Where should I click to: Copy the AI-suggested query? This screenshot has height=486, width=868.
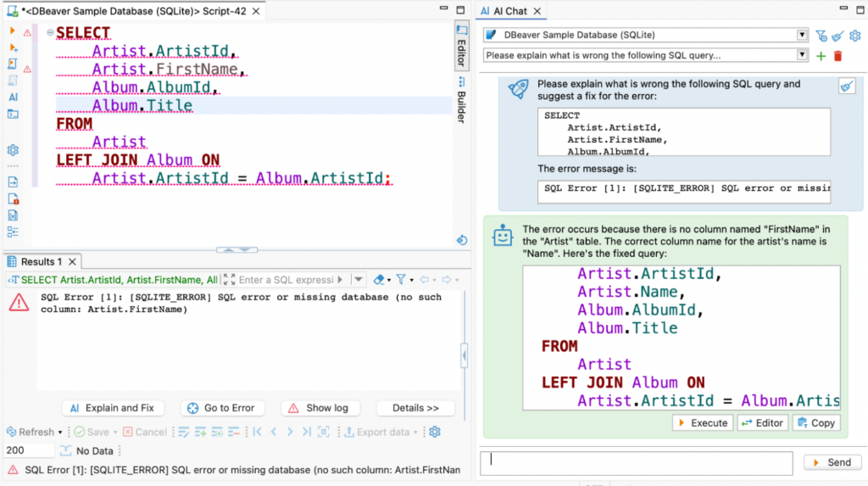[816, 423]
